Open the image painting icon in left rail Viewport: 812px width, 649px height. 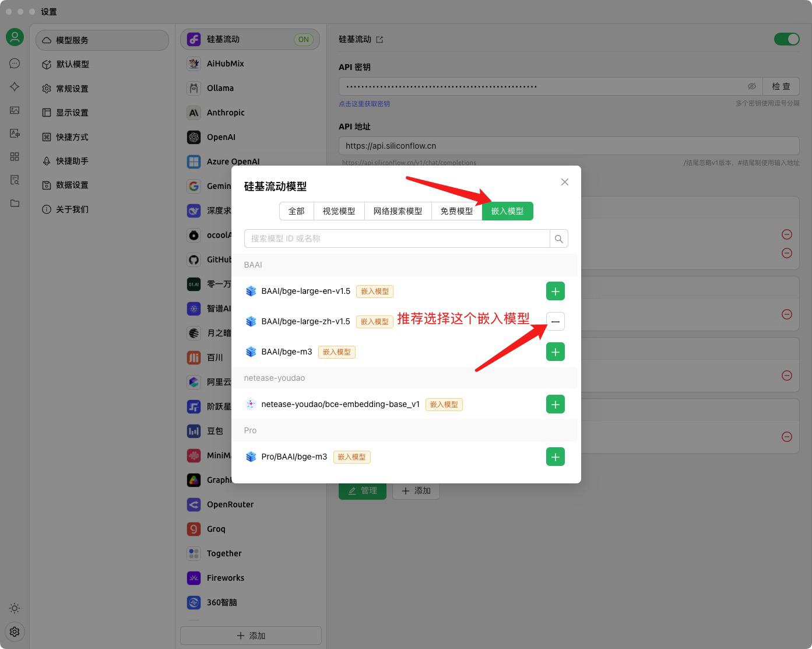click(x=15, y=110)
